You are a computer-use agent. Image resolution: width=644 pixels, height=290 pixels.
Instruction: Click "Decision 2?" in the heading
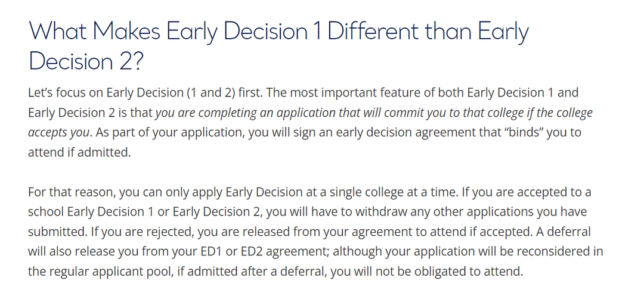click(x=86, y=61)
